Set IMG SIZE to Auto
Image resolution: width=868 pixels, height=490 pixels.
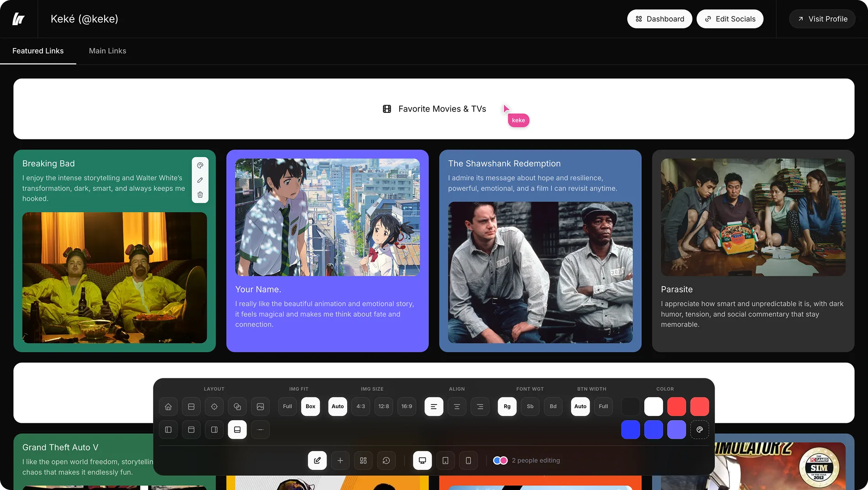[x=338, y=406]
